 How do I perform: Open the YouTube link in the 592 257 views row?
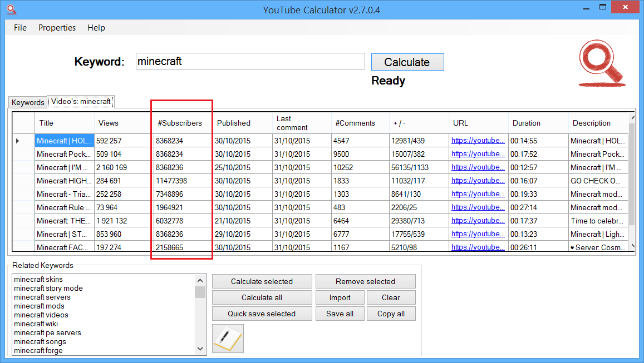coord(478,140)
